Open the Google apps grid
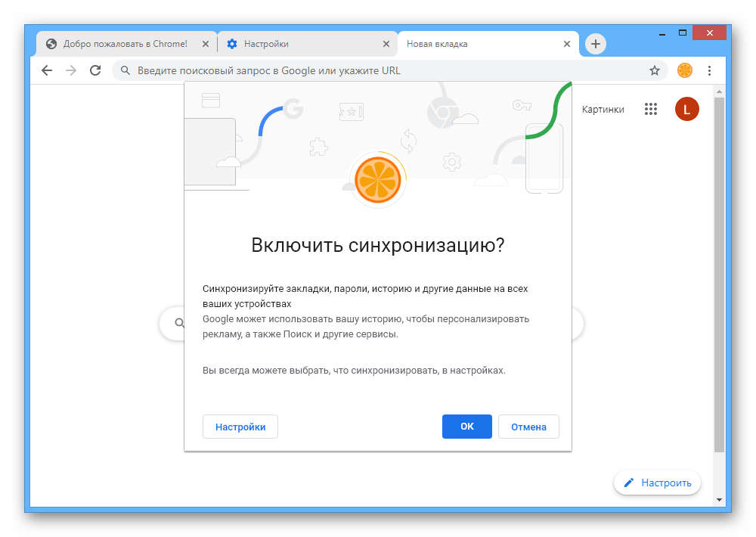The image size is (756, 537). click(x=651, y=109)
